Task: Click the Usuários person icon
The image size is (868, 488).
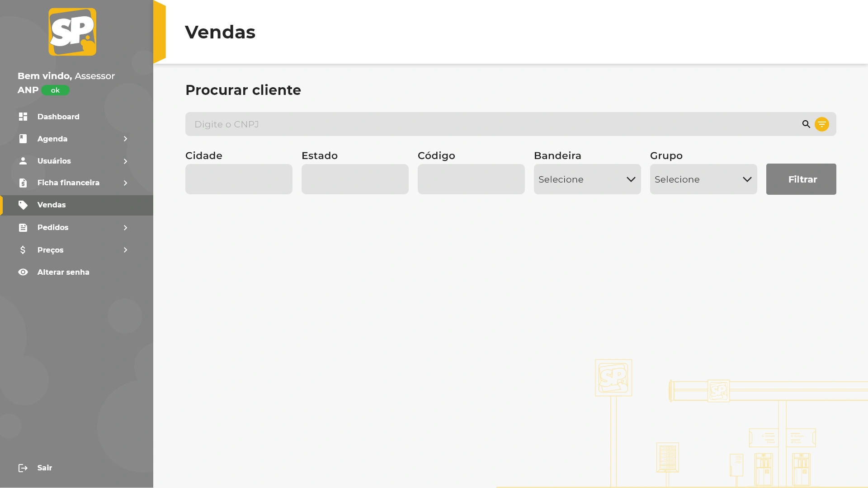Action: (x=23, y=161)
